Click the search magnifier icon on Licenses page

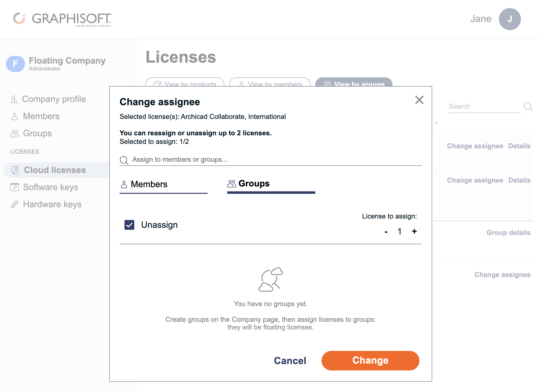528,107
